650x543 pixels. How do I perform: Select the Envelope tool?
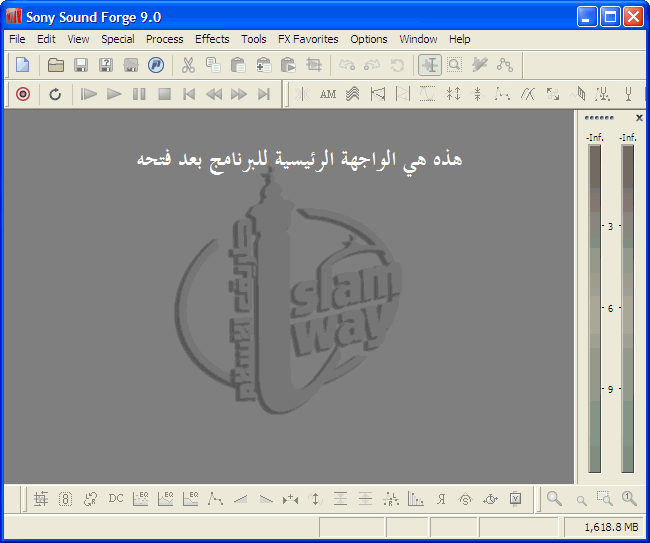click(x=505, y=65)
